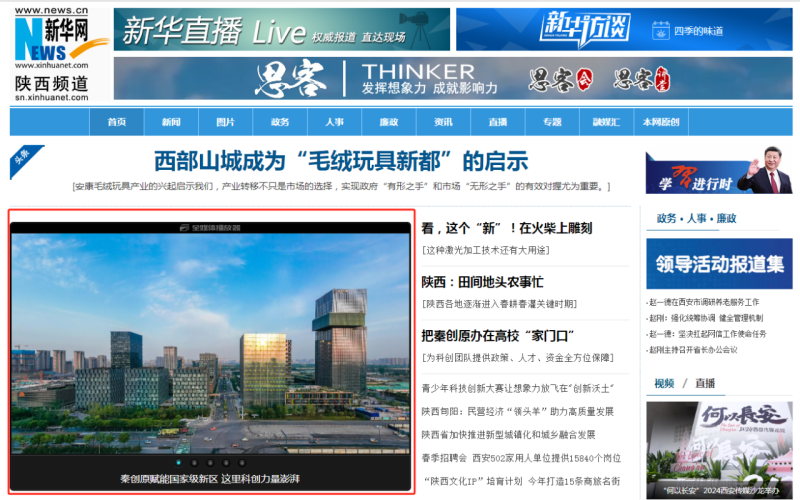Open the 新华访谈 banner
800x500 pixels.
pyautogui.click(x=624, y=30)
